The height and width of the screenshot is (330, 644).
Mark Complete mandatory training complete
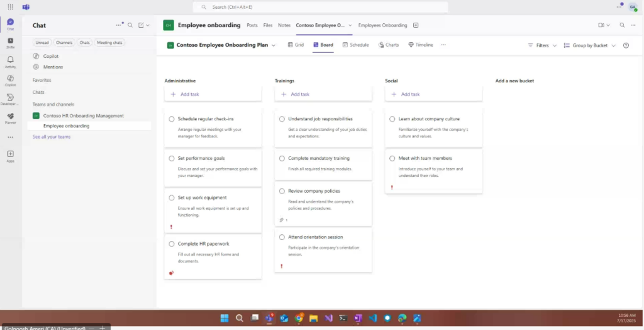point(282,159)
